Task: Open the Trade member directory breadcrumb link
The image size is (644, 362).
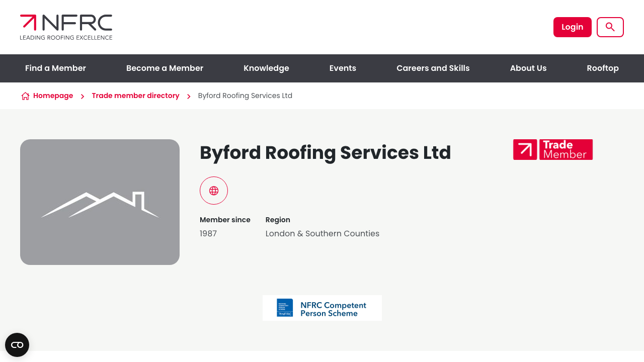Action: pos(135,96)
